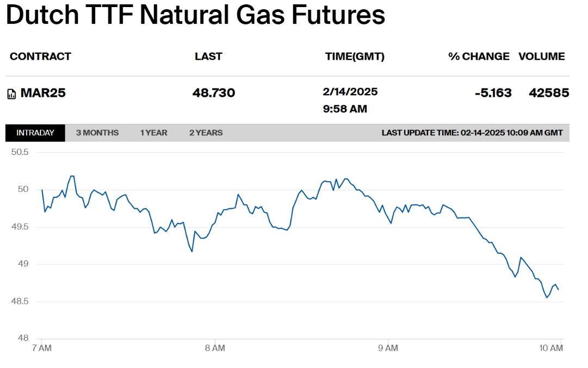Click the 9 AM time axis marker
The height and width of the screenshot is (368, 588).
click(x=388, y=348)
